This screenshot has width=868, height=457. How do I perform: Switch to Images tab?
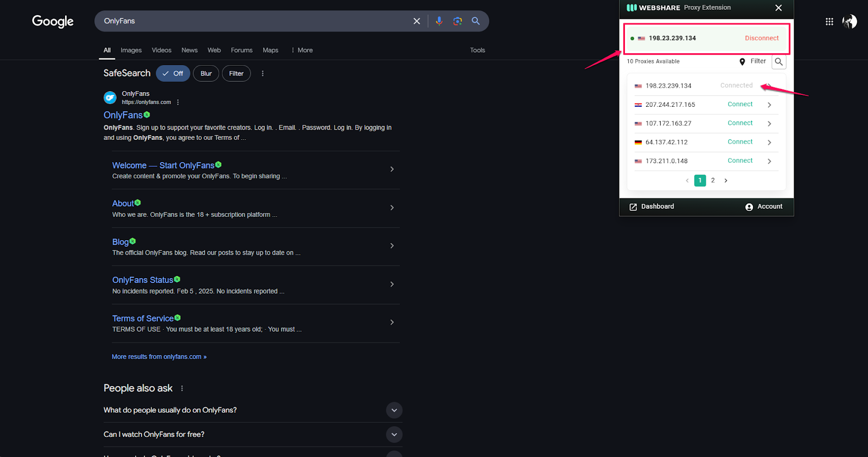131,50
